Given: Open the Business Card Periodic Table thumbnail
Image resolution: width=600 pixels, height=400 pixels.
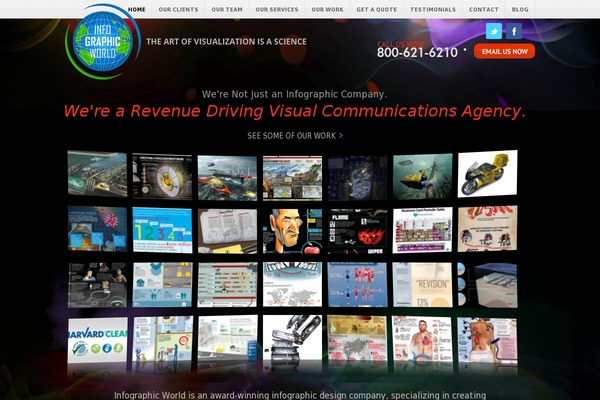Looking at the screenshot, I should 422,230.
